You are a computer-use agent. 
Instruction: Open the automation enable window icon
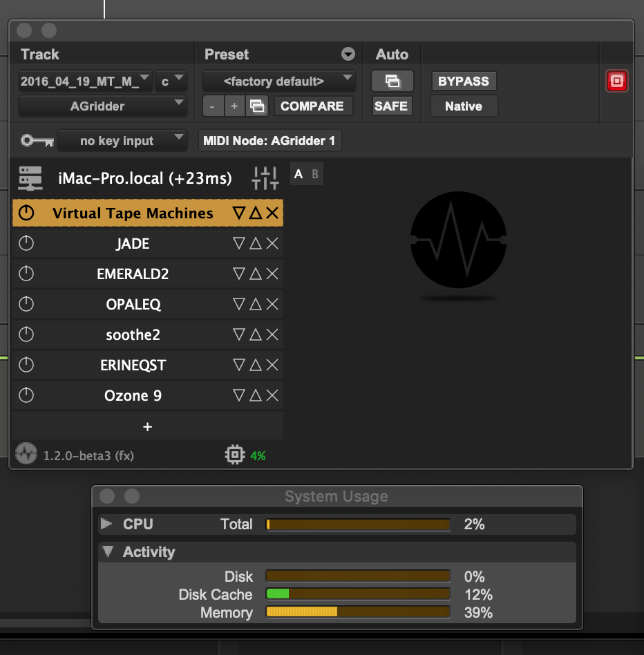(392, 81)
